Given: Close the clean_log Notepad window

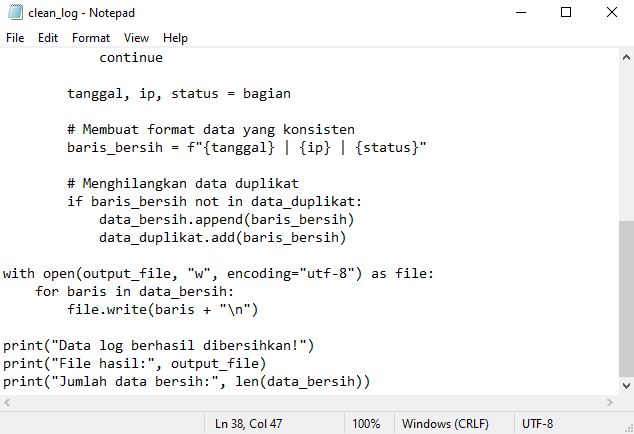Looking at the screenshot, I should 612,12.
